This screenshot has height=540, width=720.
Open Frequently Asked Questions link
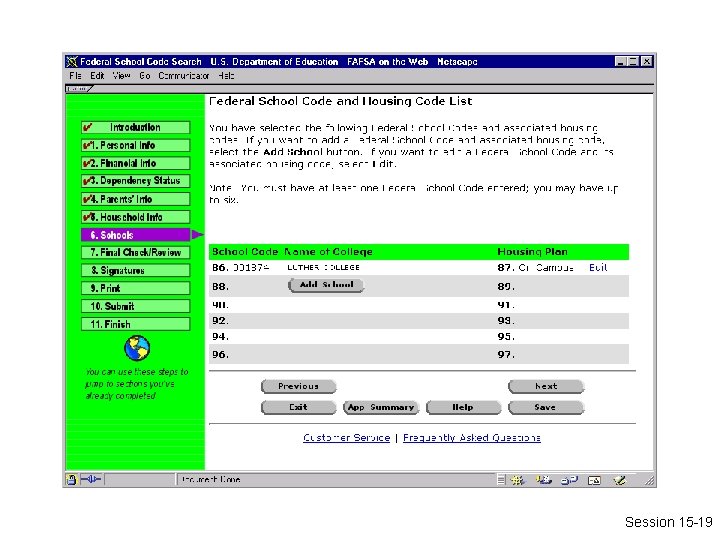click(x=472, y=438)
